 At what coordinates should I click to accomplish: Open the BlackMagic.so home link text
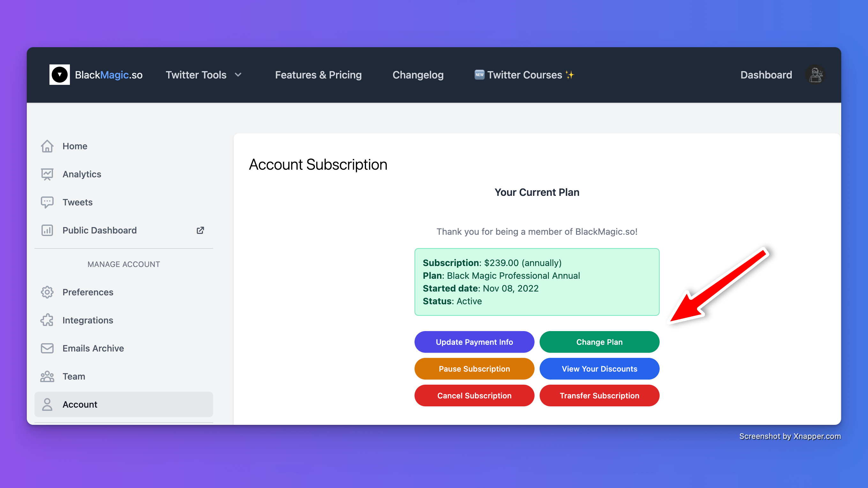coord(108,75)
